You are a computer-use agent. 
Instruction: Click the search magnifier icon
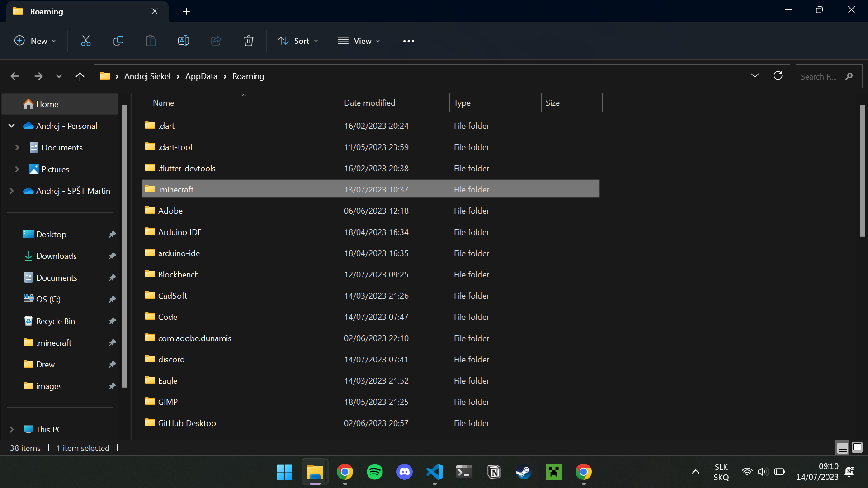(849, 76)
